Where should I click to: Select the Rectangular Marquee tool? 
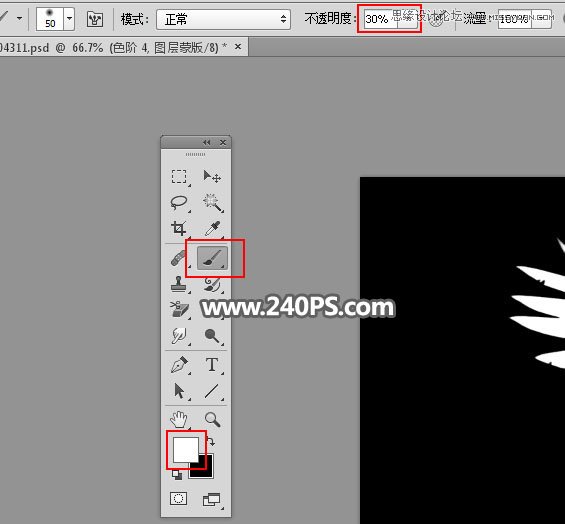tap(179, 177)
